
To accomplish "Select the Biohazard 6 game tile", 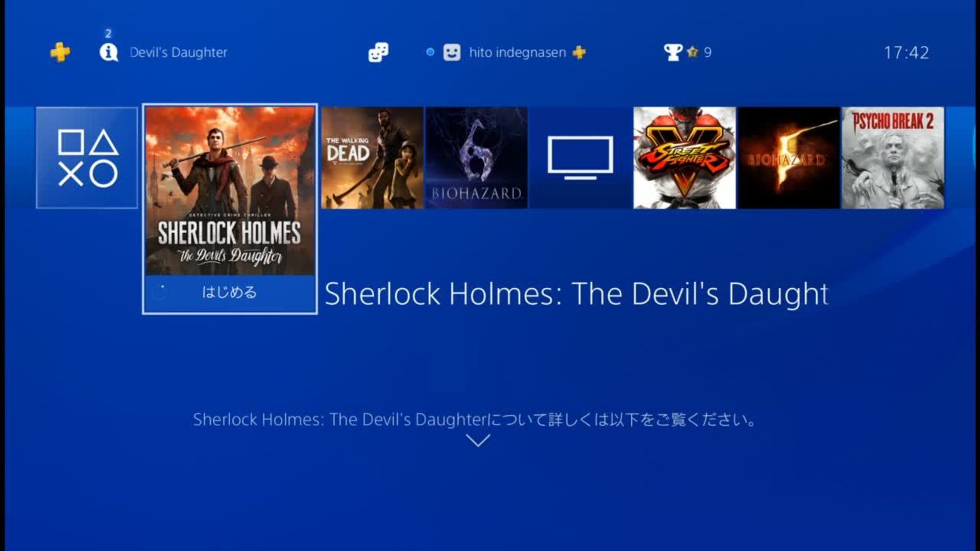I will (476, 158).
